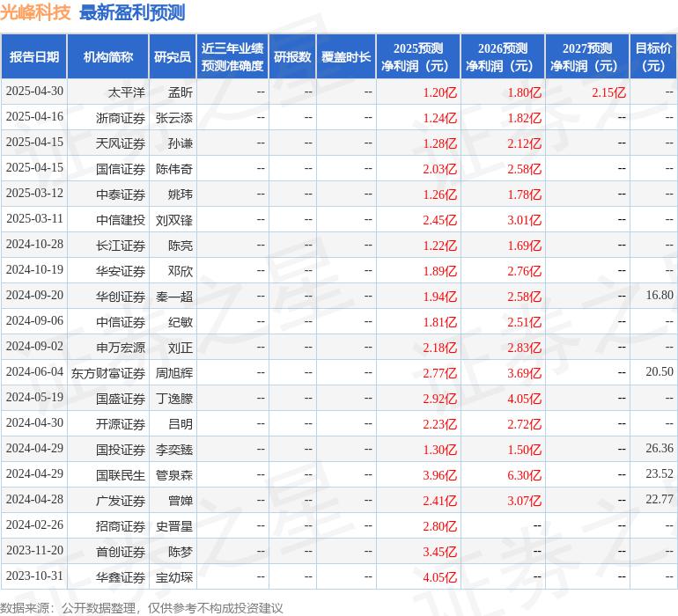Click the institution 天风证券

(x=121, y=143)
